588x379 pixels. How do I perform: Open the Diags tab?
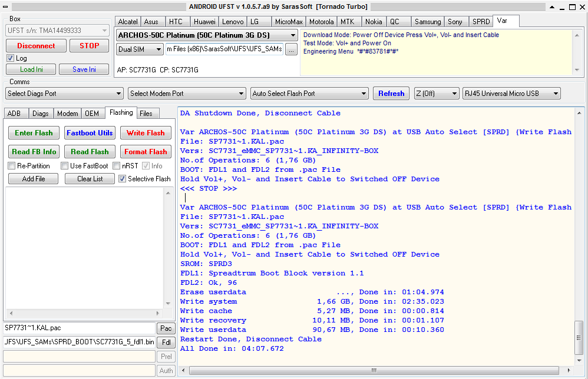tap(41, 114)
